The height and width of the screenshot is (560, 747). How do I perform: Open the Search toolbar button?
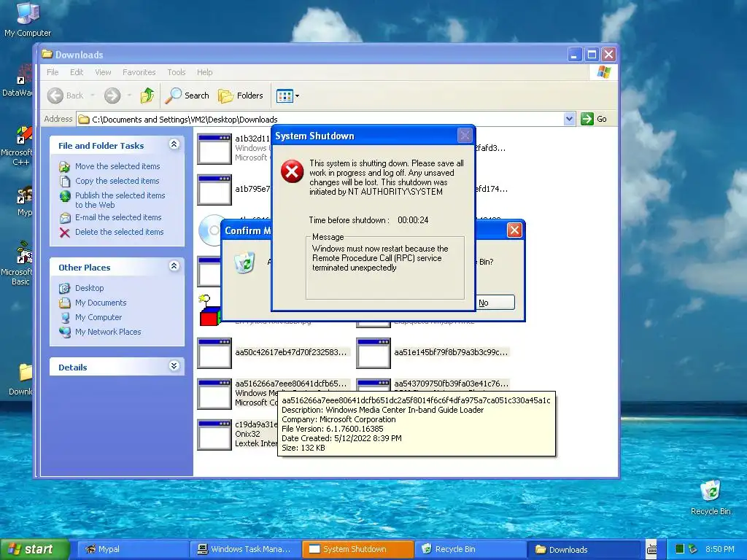tap(187, 96)
